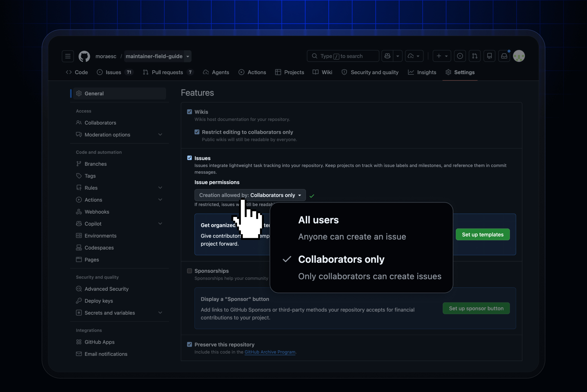The height and width of the screenshot is (392, 587).
Task: Click the Moderation options speech icon
Action: click(x=79, y=135)
